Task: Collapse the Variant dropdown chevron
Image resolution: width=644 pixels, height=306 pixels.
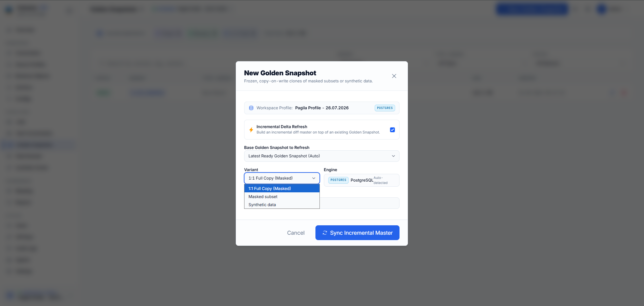Action: click(313, 178)
